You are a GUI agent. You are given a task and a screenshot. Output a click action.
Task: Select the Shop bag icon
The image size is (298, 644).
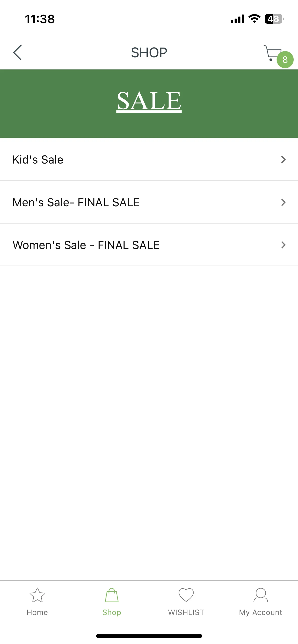(112, 595)
